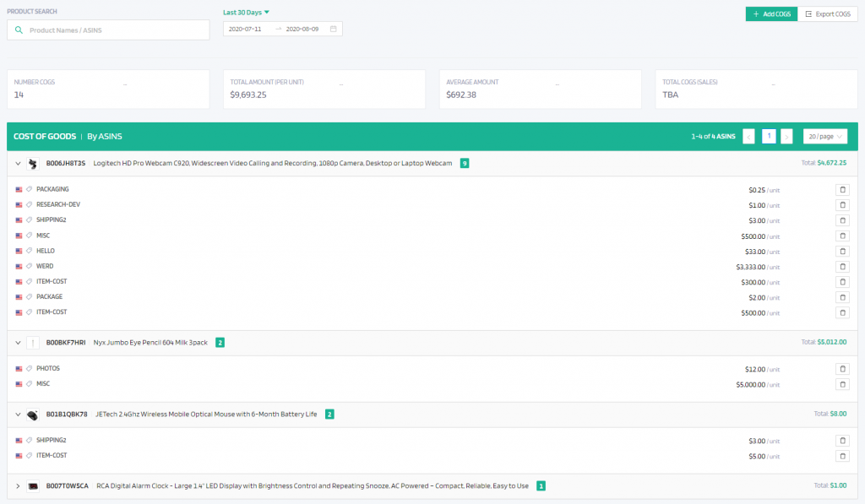Viewport: 865px width, 504px height.
Task: Delete the $300.00 ITEM-COST entry
Action: [x=842, y=282]
